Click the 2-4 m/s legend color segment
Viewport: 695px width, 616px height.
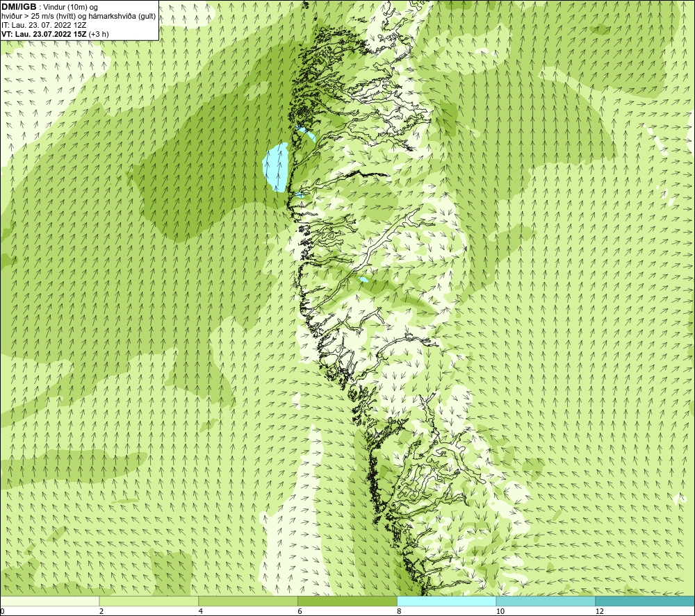pyautogui.click(x=149, y=601)
